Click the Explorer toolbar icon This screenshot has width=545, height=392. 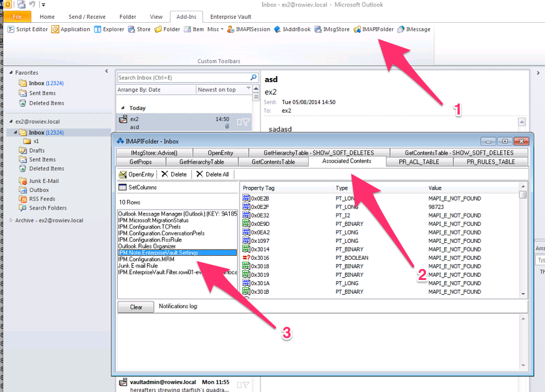(109, 29)
